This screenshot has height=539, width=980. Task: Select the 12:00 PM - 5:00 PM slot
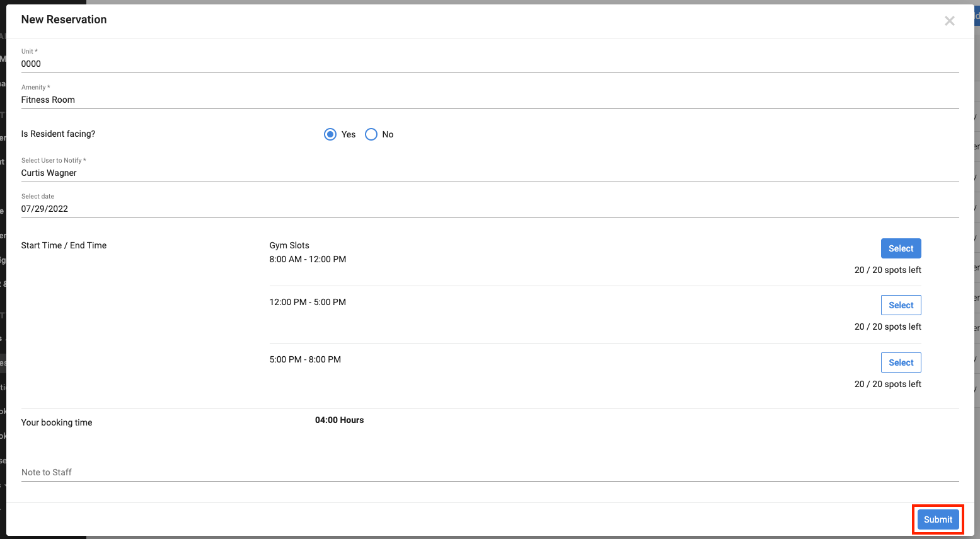click(901, 305)
